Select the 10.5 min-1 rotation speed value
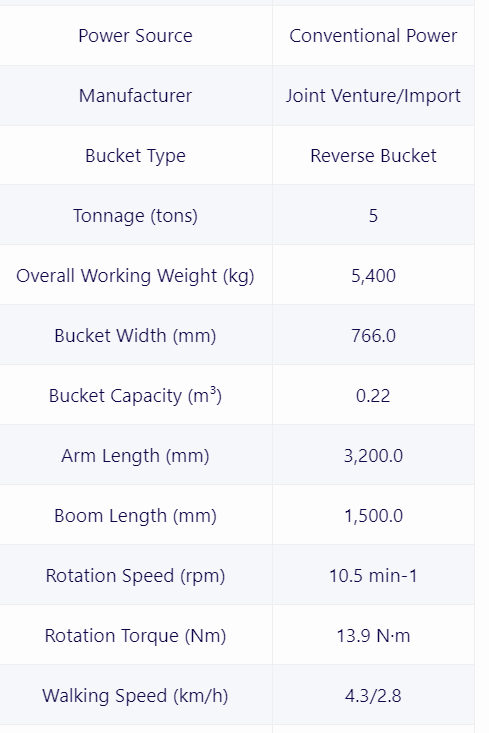Viewport: 489px width, 733px height. click(x=373, y=575)
